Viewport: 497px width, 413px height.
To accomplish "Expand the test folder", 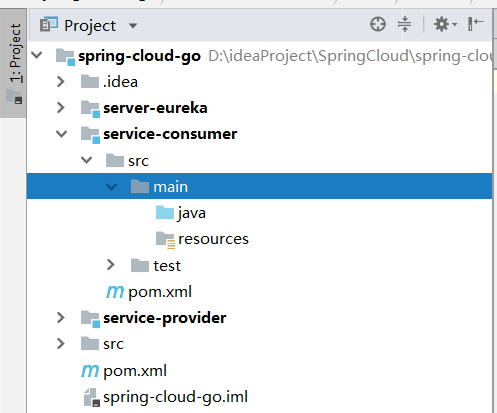I will 111,265.
